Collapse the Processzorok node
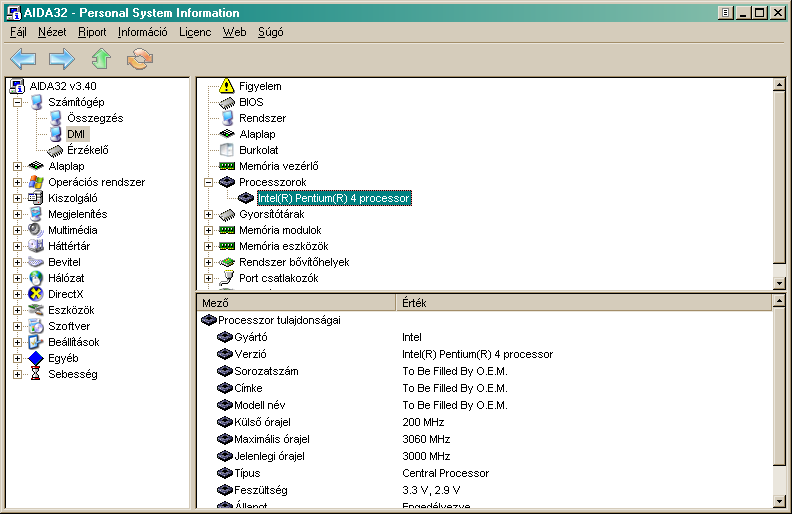Viewport: 792px width, 514px height. [208, 182]
